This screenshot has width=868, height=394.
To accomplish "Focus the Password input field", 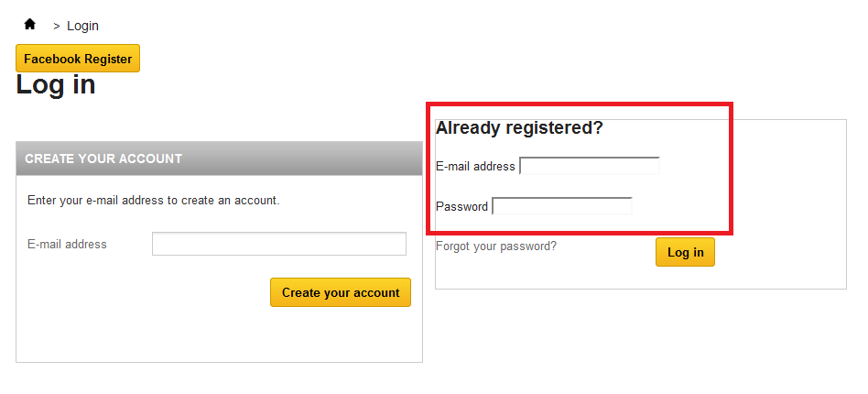I will tap(562, 206).
